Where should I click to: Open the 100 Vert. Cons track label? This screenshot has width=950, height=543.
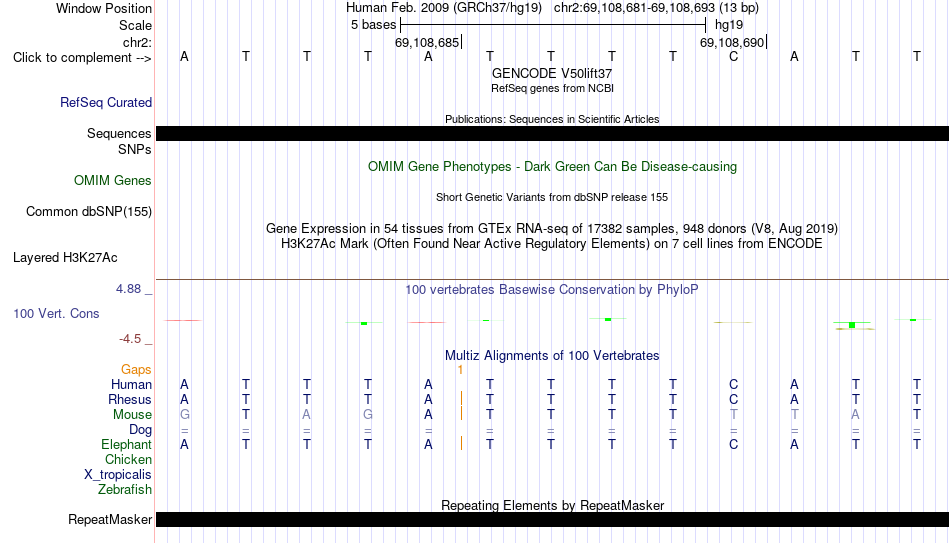pos(56,313)
